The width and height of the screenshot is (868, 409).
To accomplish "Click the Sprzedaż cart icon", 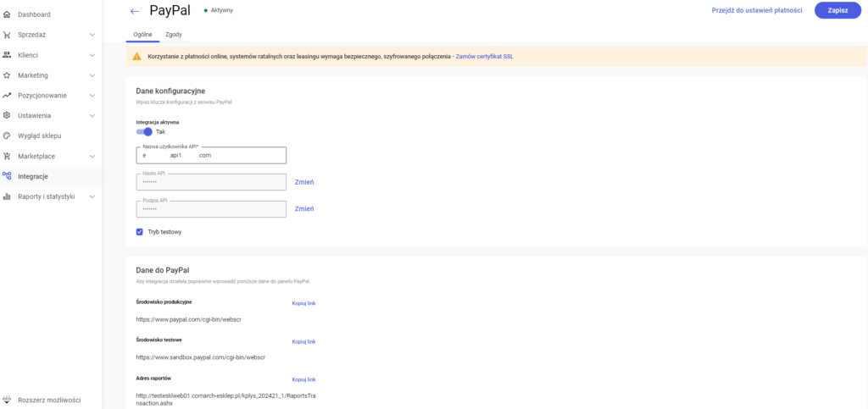I will pyautogui.click(x=7, y=35).
